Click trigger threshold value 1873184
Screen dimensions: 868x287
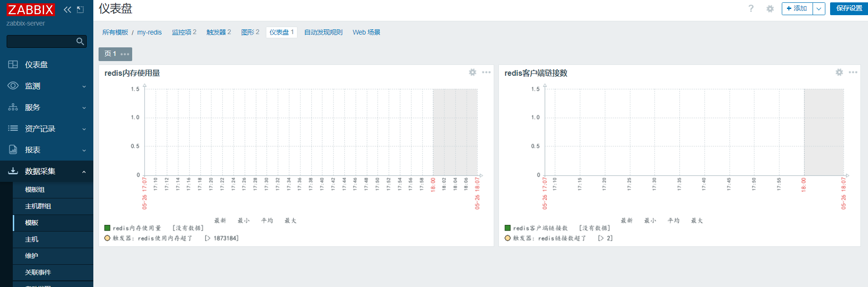click(x=226, y=238)
